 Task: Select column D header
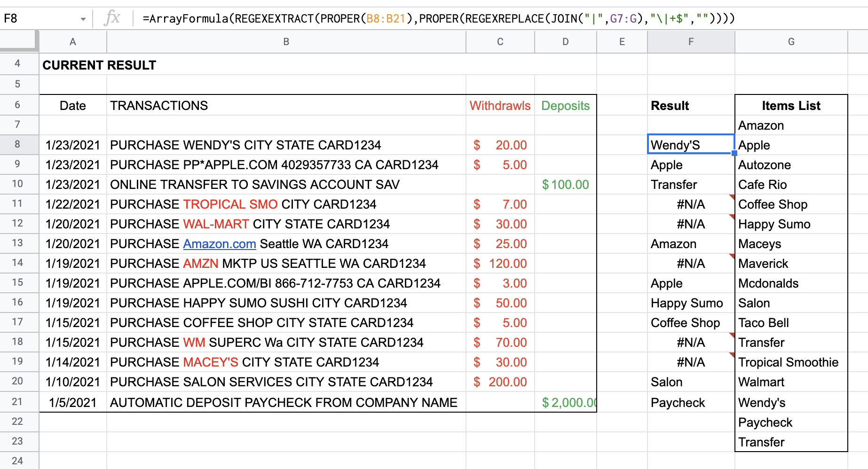tap(566, 42)
